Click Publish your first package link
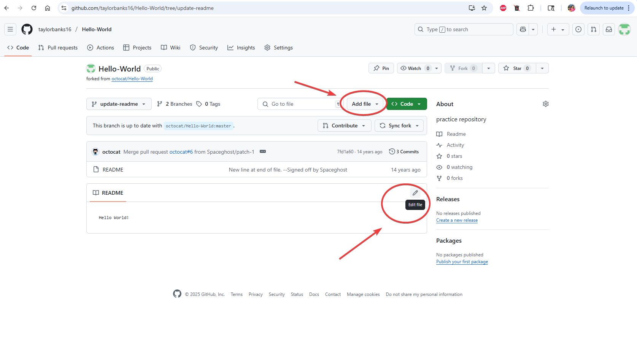Screen dimensions: 637x364 point(462,262)
